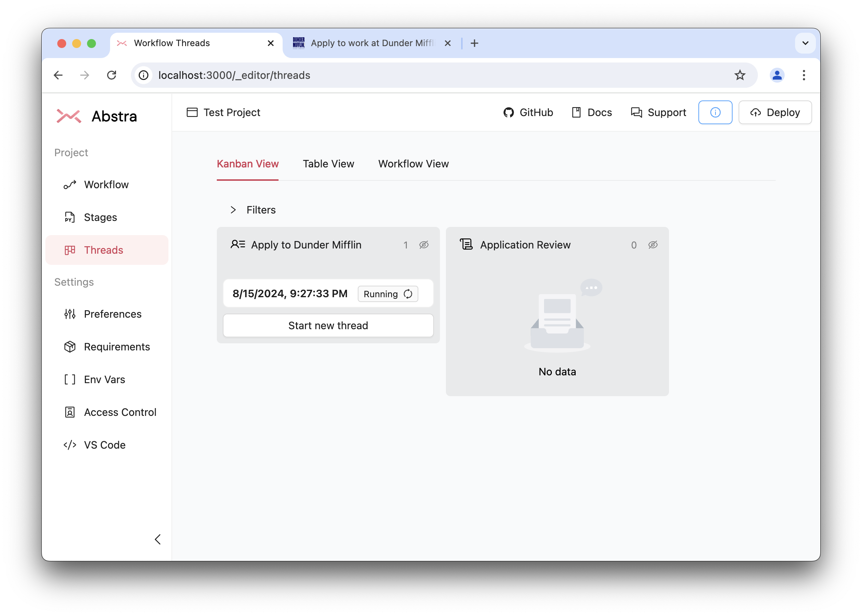This screenshot has width=862, height=616.
Task: Switch to Workflow View tab
Action: tap(413, 163)
